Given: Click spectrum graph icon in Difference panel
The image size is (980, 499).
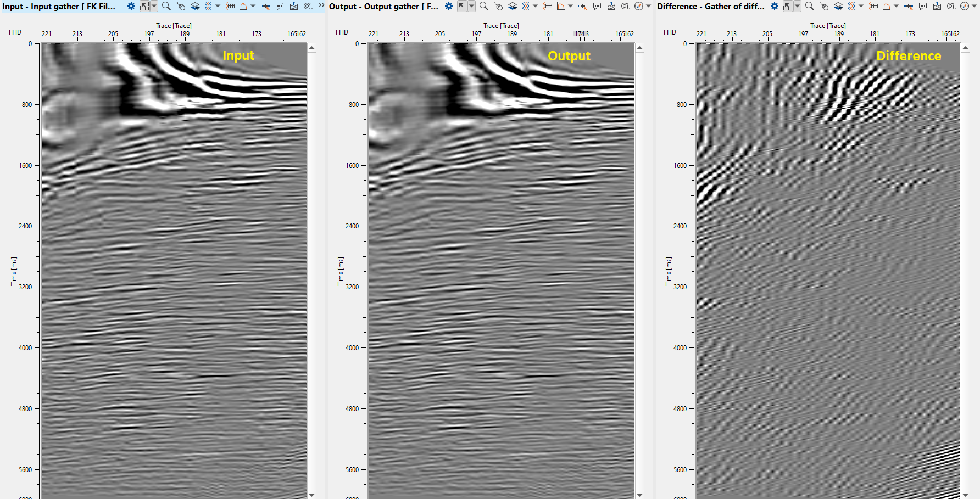Looking at the screenshot, I should click(x=886, y=7).
